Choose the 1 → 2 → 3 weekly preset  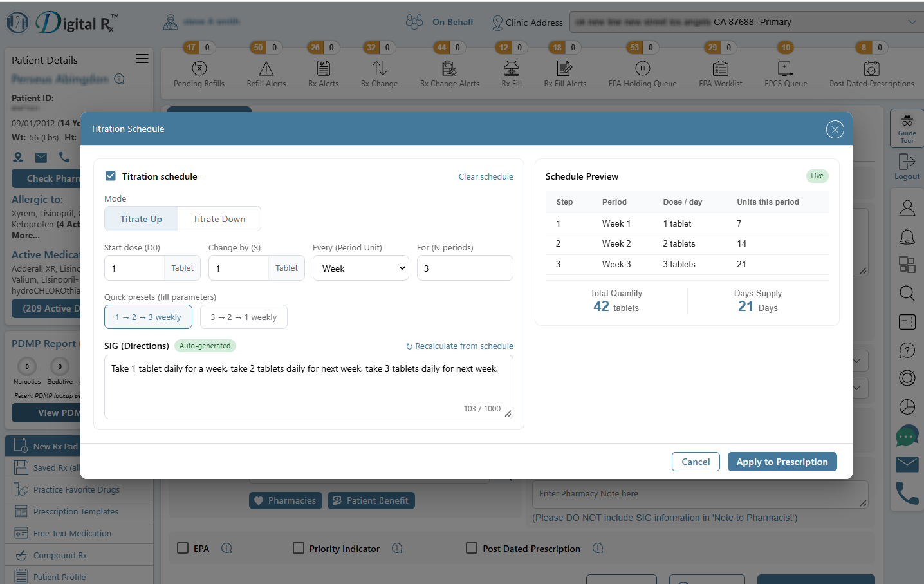tap(148, 317)
